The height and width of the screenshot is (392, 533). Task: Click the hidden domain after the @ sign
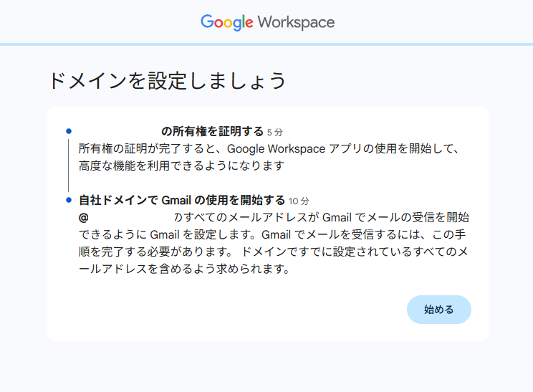coord(130,217)
